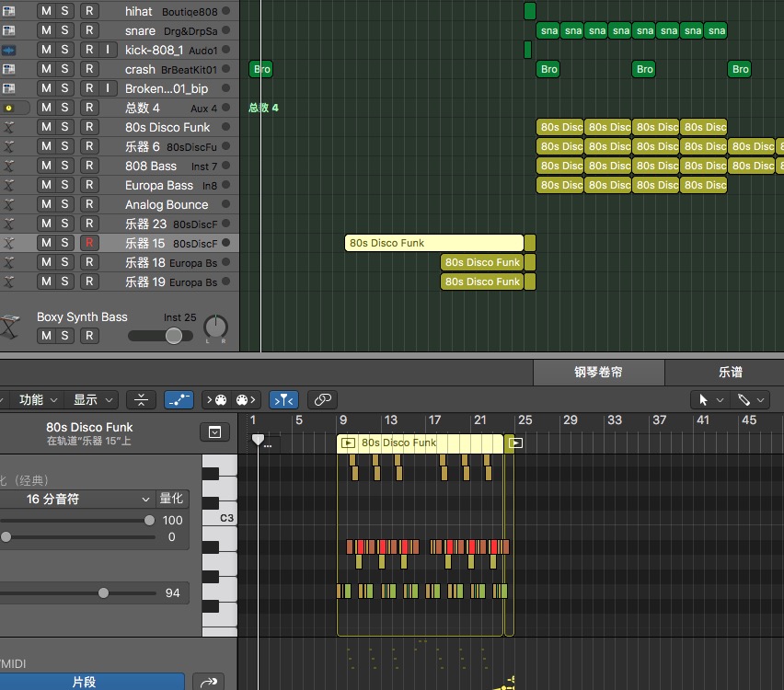
Task: Open the 功能 dropdown menu
Action: point(38,399)
